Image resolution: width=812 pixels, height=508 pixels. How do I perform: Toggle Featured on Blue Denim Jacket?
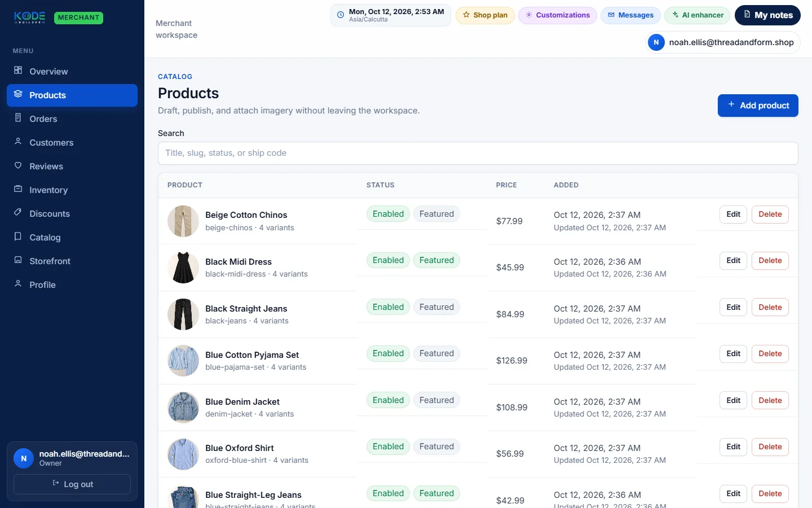(x=436, y=400)
